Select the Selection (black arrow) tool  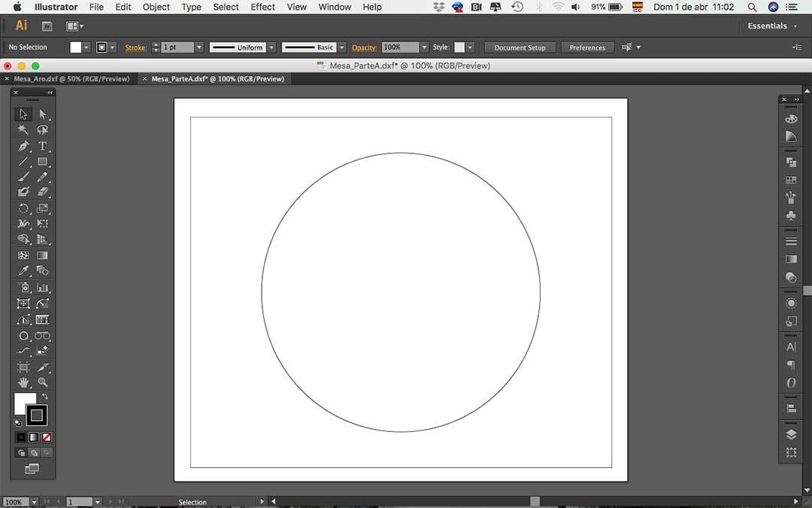(23, 114)
